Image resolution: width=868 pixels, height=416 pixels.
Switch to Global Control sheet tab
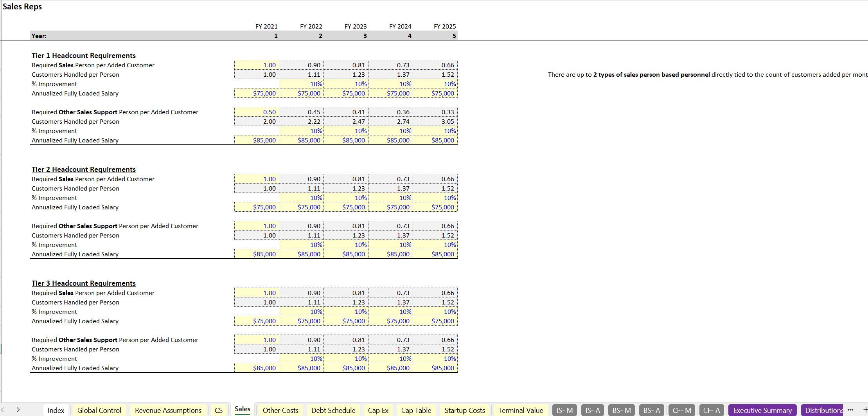pyautogui.click(x=99, y=410)
